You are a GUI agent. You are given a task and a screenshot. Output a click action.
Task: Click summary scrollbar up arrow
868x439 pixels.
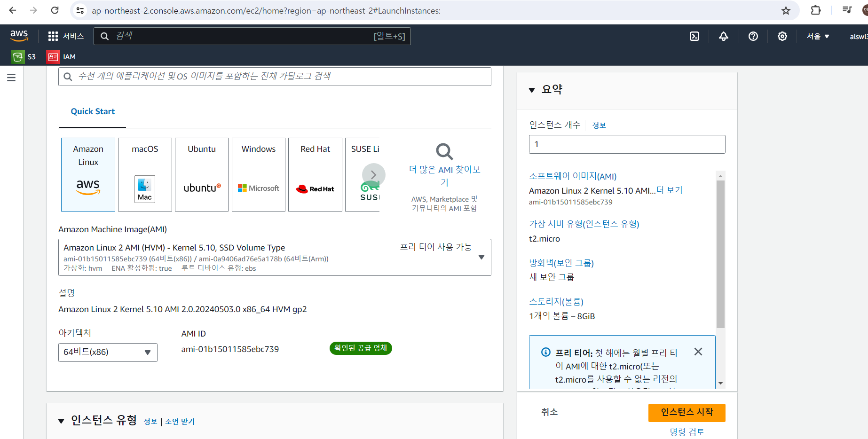pos(720,176)
